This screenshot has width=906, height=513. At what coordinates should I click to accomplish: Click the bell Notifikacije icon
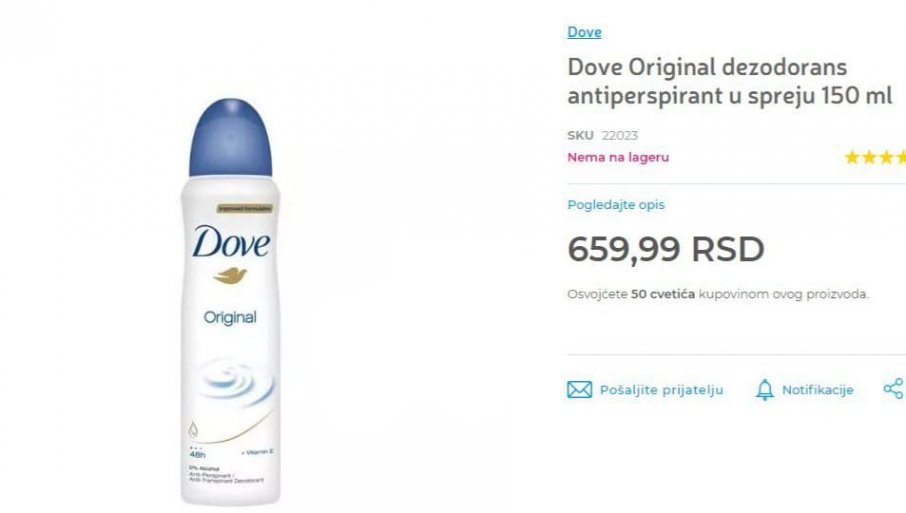tap(764, 390)
